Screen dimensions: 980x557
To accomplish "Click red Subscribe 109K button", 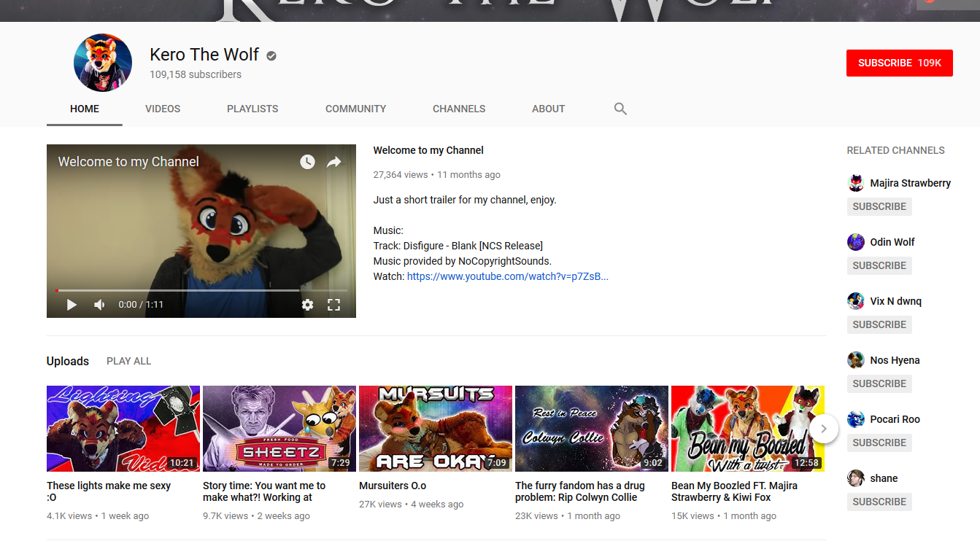I will point(900,63).
